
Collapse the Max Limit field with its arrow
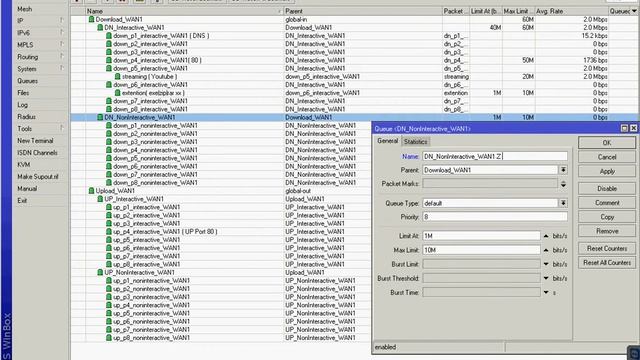546,250
